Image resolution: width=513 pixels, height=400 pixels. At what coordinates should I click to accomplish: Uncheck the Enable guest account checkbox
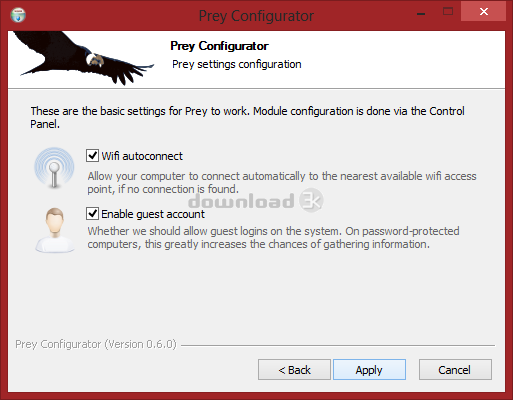92,214
